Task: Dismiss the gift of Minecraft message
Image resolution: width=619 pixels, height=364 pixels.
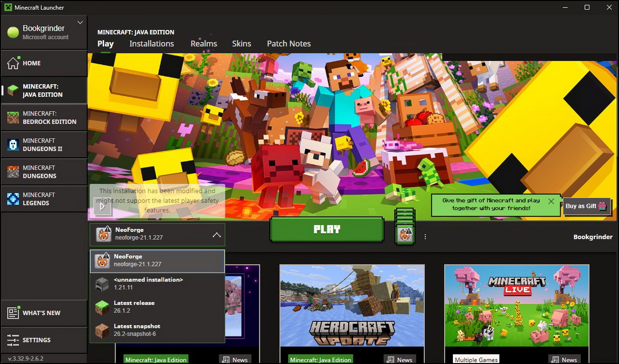Action: point(551,201)
